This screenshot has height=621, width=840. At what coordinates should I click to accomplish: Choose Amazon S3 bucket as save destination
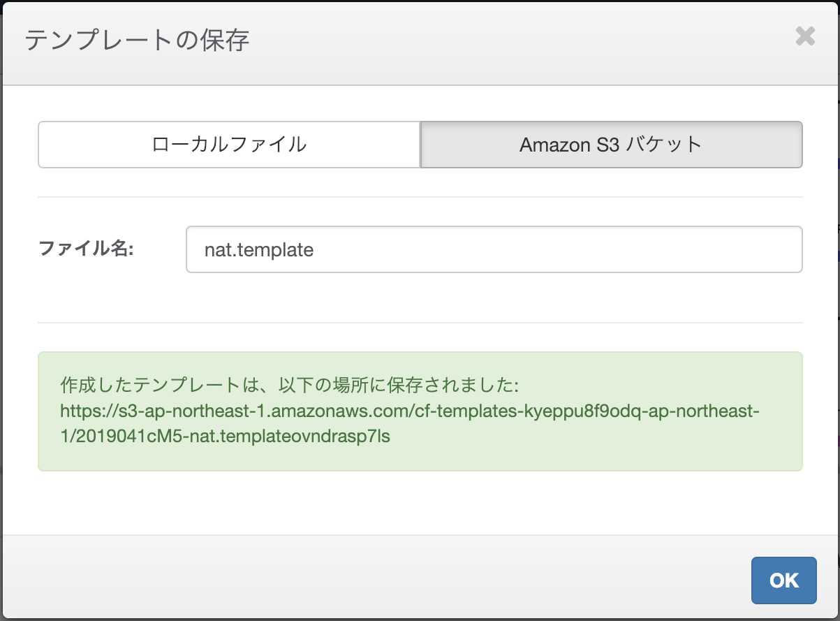(611, 145)
